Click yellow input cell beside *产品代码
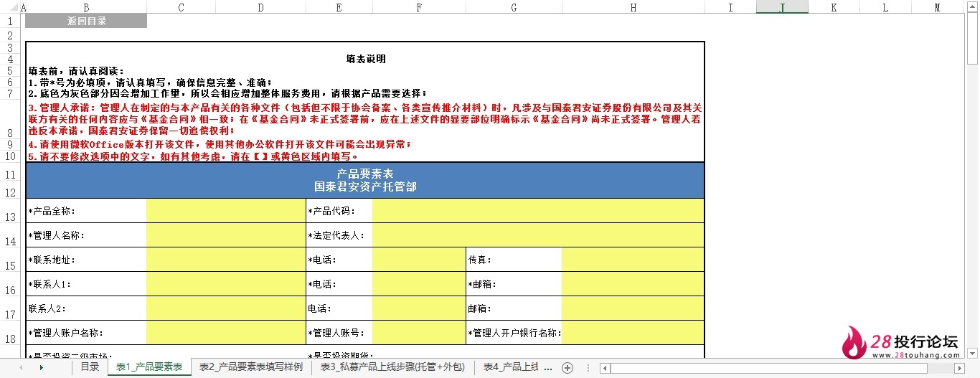This screenshot has height=378, width=980. tap(538, 211)
